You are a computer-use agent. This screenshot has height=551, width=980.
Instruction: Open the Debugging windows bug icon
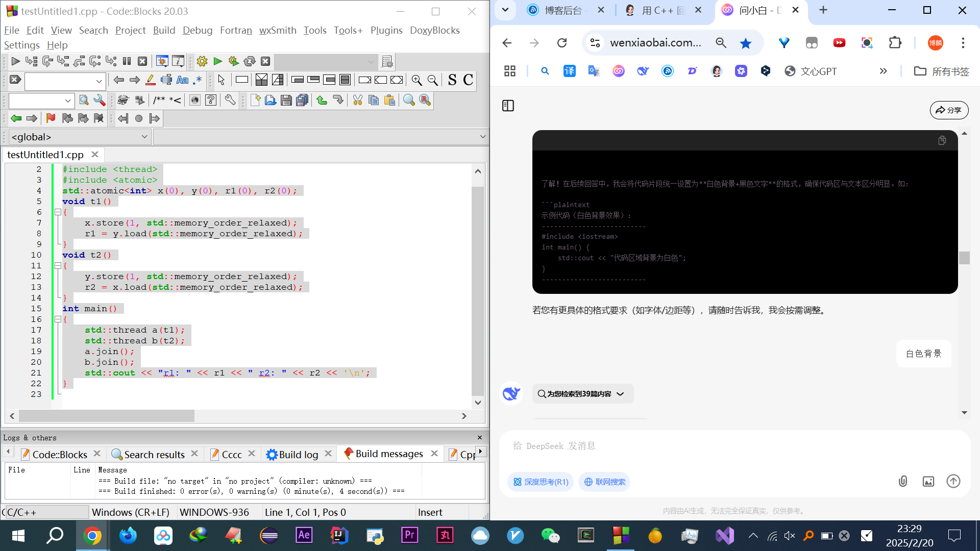pyautogui.click(x=162, y=61)
